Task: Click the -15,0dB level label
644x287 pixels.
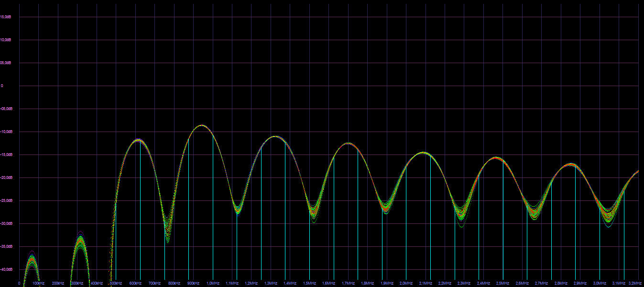Action: coord(6,155)
